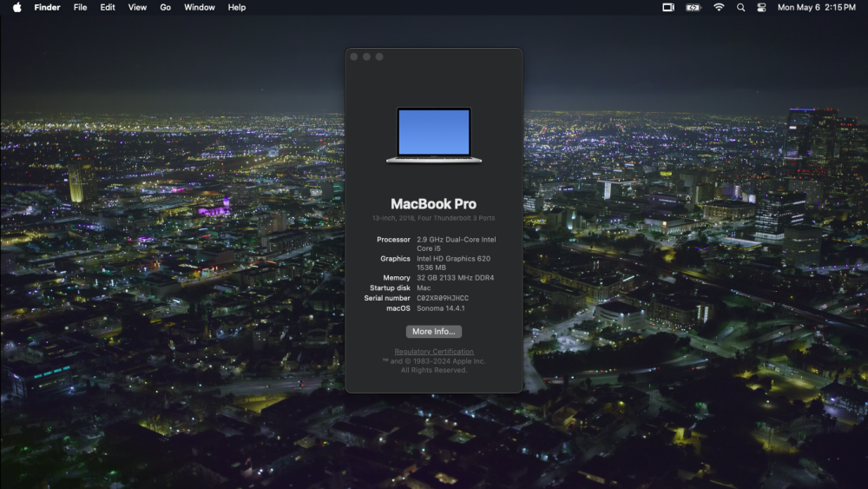Click the More Info... button
The height and width of the screenshot is (489, 868).
433,331
